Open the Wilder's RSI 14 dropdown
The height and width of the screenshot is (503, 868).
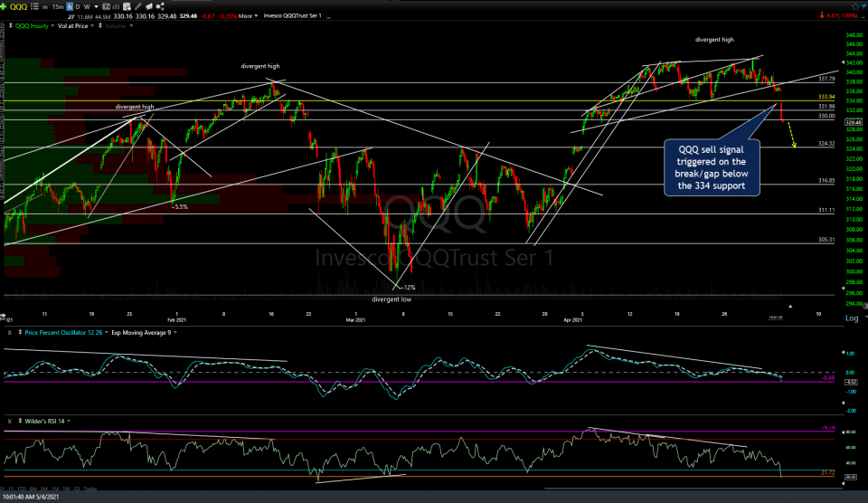(x=68, y=421)
